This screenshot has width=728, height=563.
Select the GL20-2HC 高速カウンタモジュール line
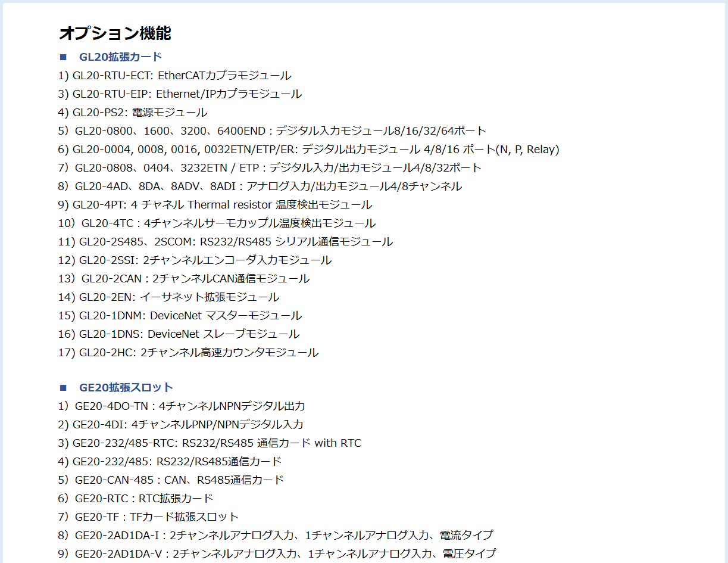(x=188, y=353)
